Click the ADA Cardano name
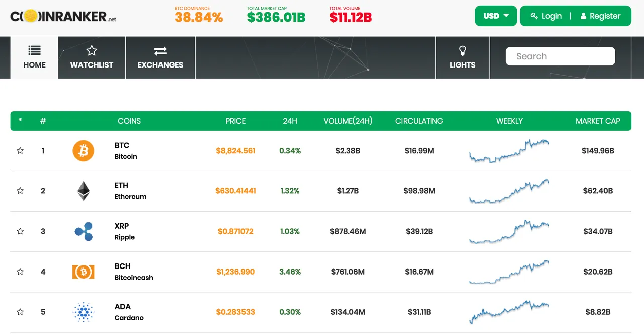The image size is (644, 335). (x=129, y=312)
